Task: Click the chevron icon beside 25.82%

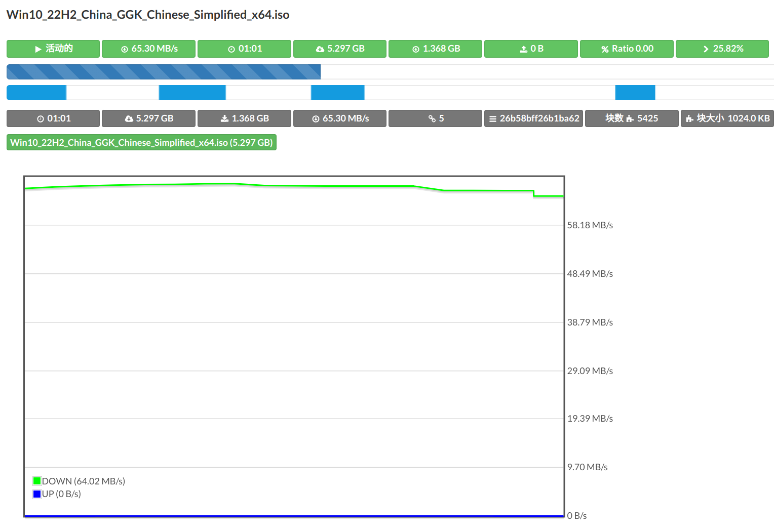Action: pos(706,49)
